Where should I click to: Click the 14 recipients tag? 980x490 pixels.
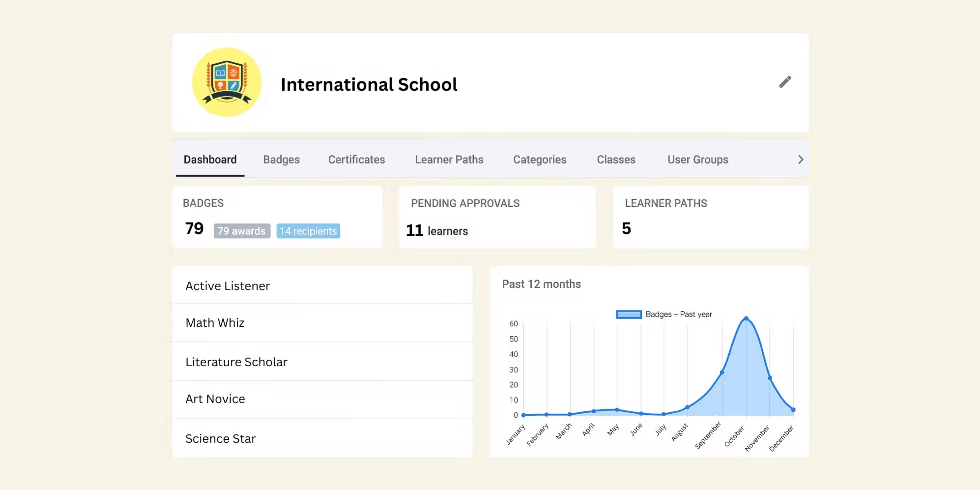[308, 231]
